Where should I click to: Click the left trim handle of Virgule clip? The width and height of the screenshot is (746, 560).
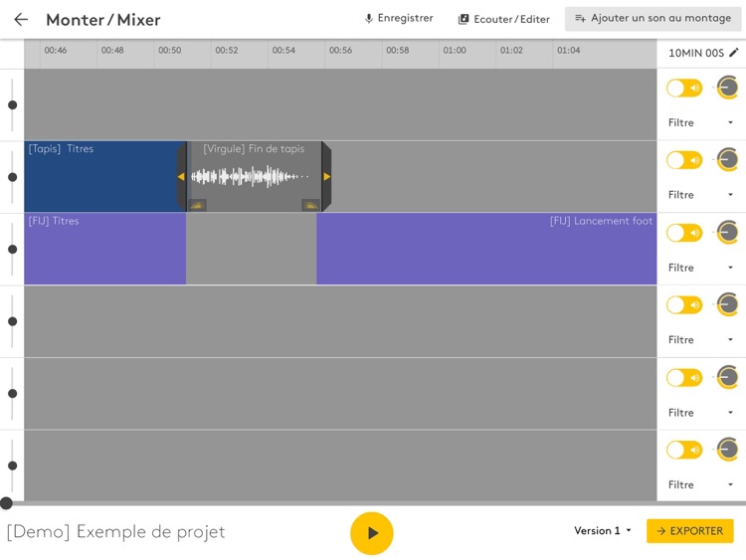[181, 176]
